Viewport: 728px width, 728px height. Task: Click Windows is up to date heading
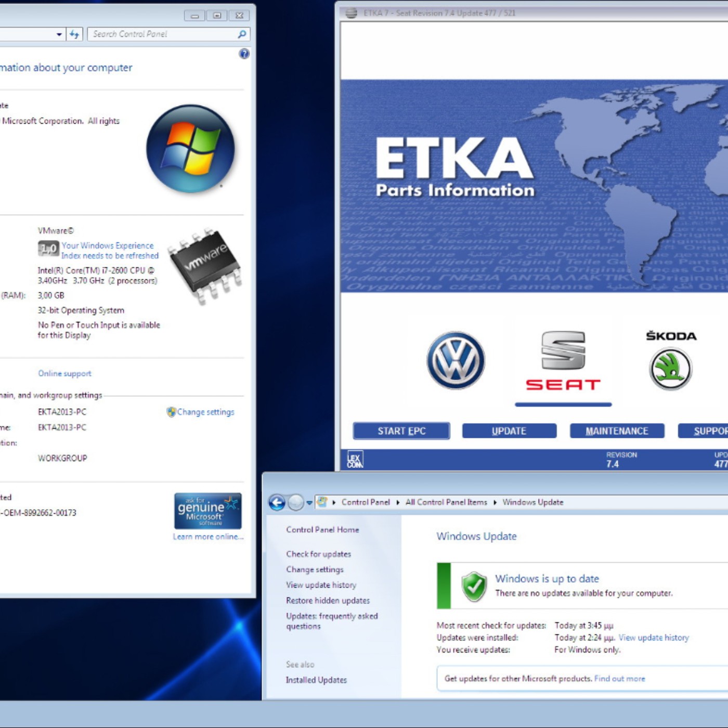pos(547,579)
